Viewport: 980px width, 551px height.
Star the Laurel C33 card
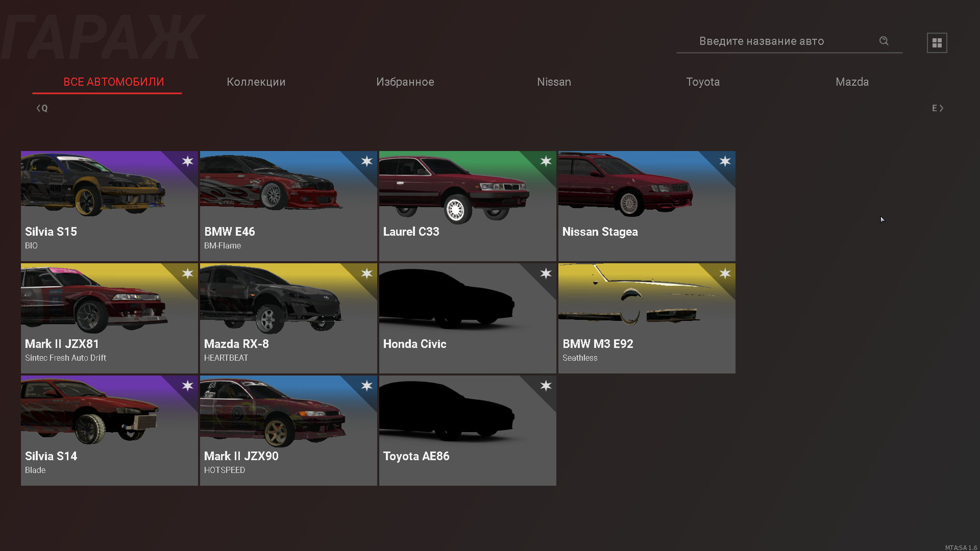[546, 161]
